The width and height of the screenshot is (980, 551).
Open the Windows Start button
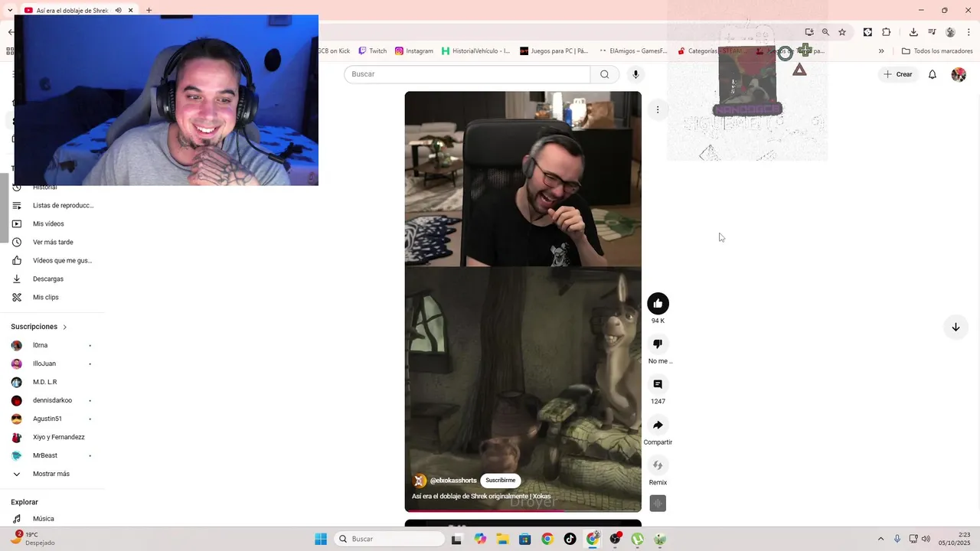tap(321, 539)
